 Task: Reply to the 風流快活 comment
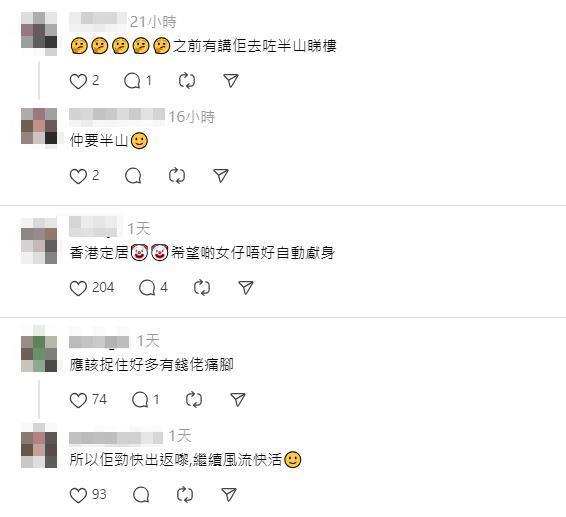pos(141,495)
